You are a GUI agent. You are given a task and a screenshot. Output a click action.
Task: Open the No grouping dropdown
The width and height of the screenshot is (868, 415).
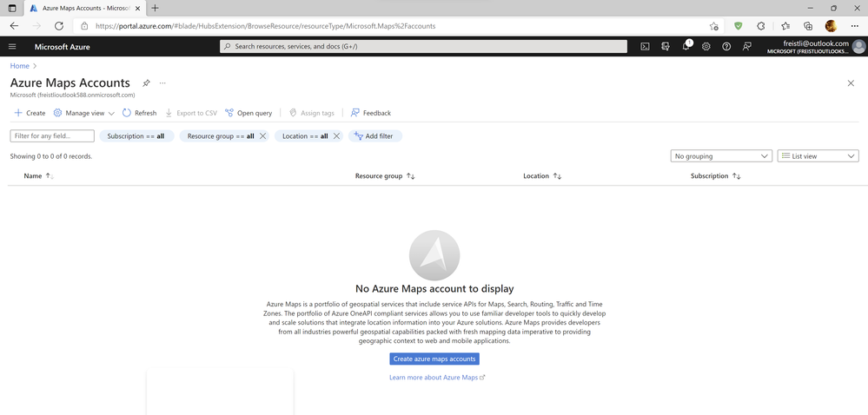click(x=721, y=156)
